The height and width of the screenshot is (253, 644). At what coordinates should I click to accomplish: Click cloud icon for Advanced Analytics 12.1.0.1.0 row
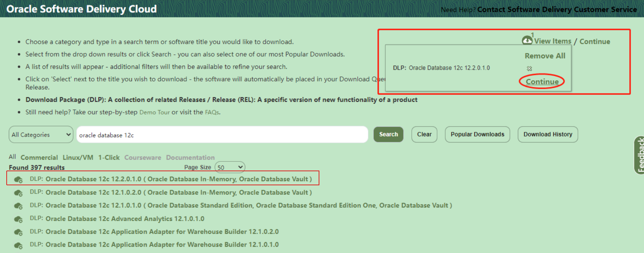pyautogui.click(x=18, y=219)
